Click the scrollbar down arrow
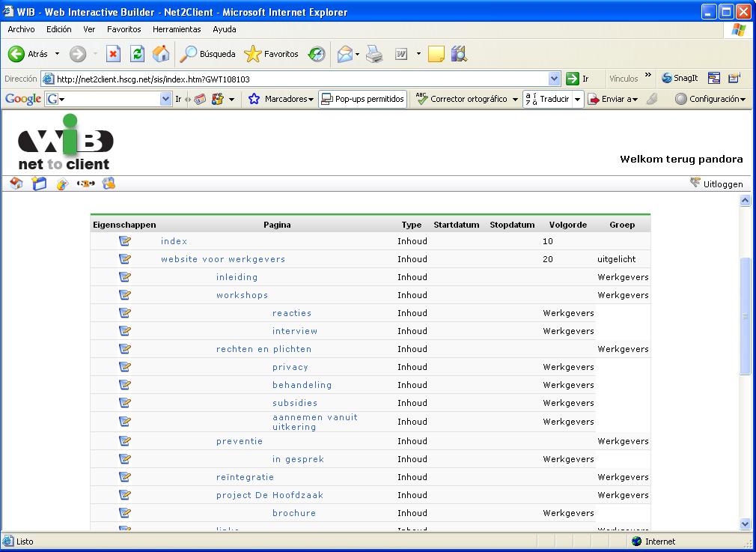Image resolution: width=756 pixels, height=552 pixels. pos(745,524)
